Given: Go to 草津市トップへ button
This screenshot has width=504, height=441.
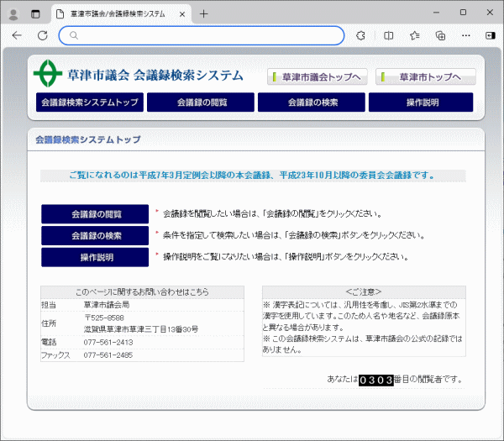Looking at the screenshot, I should (426, 76).
